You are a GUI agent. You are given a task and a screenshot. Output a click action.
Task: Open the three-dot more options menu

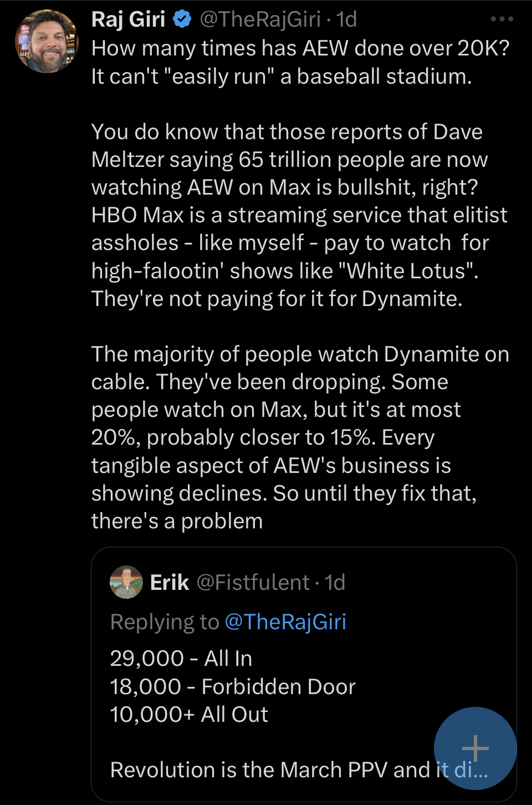point(502,19)
